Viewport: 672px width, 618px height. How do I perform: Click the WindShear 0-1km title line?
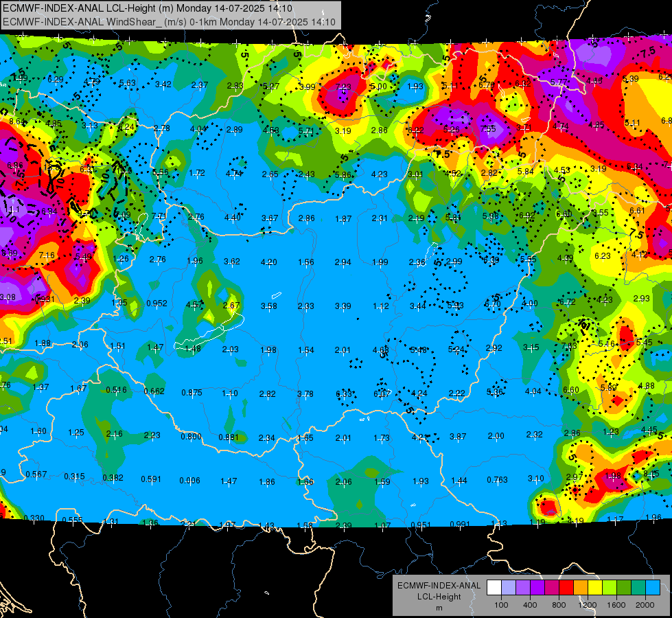(169, 22)
